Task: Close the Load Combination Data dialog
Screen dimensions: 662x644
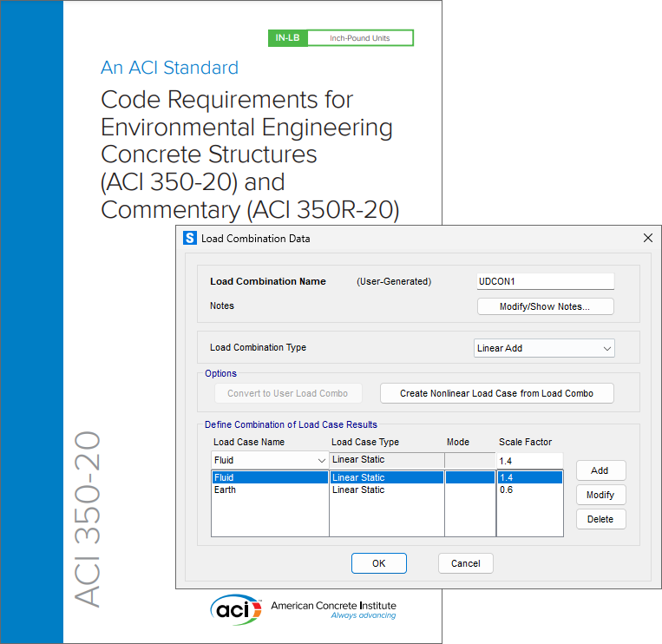Action: (647, 238)
